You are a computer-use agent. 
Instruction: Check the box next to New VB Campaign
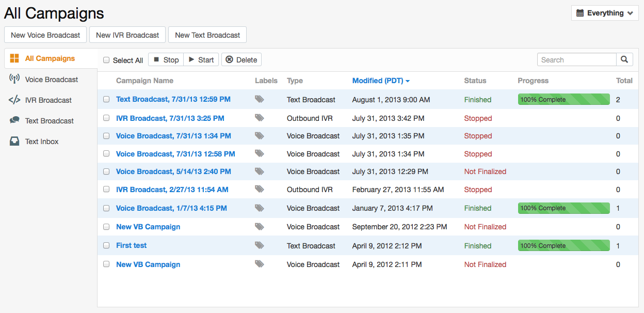point(106,227)
